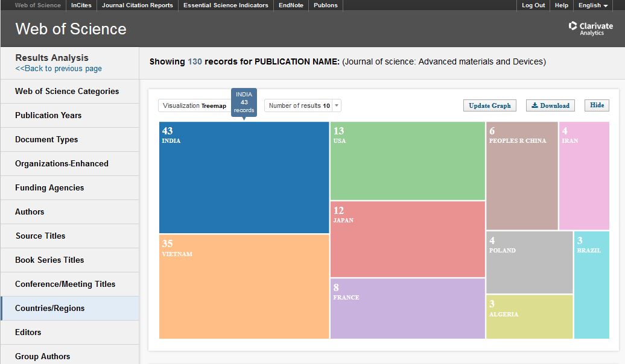Screen dimensions: 625x364
Task: Select Editors analysis option
Action: (70, 333)
